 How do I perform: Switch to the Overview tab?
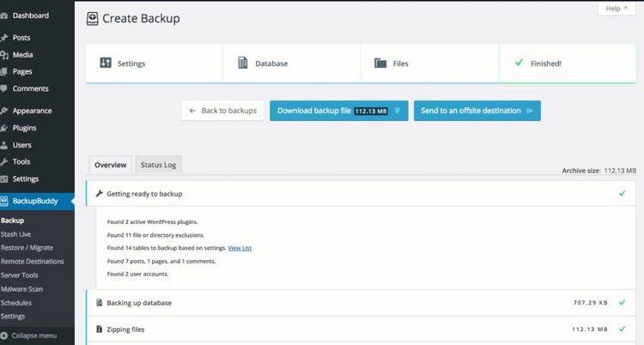pos(111,165)
